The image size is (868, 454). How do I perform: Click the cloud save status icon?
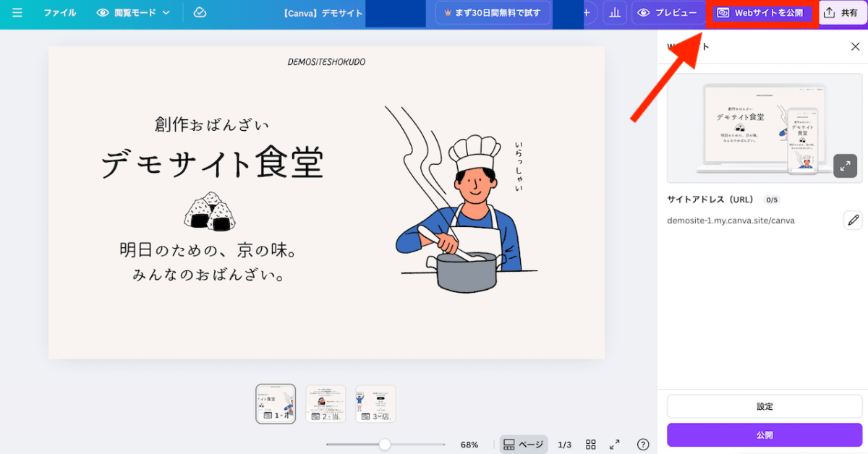click(x=200, y=13)
